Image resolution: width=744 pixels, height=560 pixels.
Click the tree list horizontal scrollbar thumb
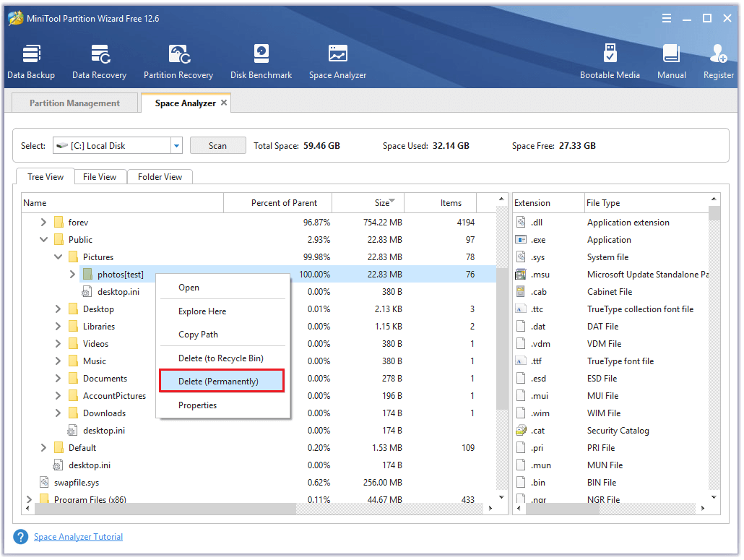[x=165, y=508]
